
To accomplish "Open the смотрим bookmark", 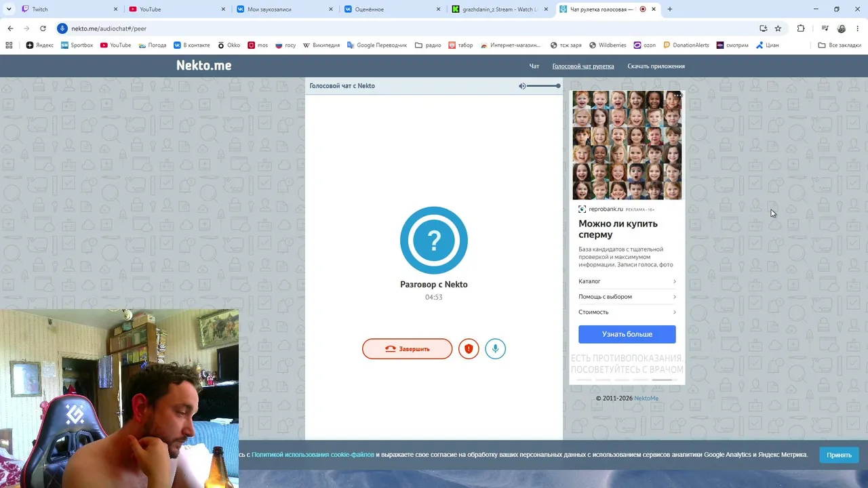I will tap(732, 45).
